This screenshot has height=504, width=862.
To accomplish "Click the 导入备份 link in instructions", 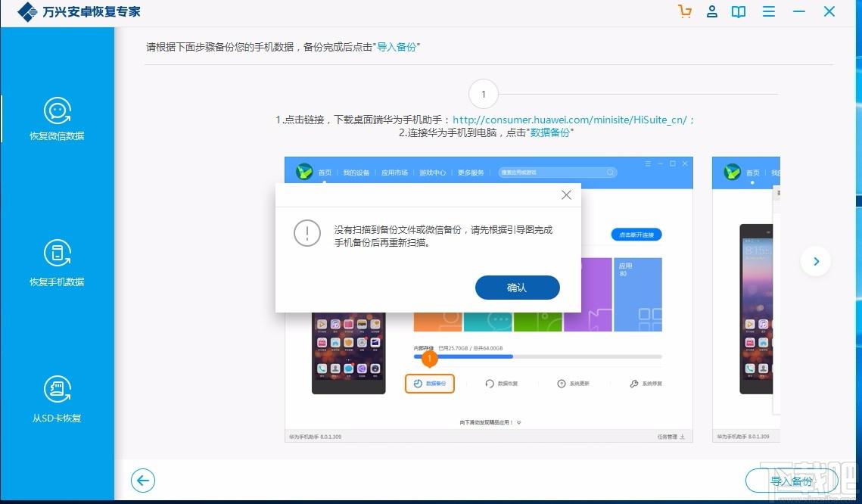I will click(x=397, y=47).
